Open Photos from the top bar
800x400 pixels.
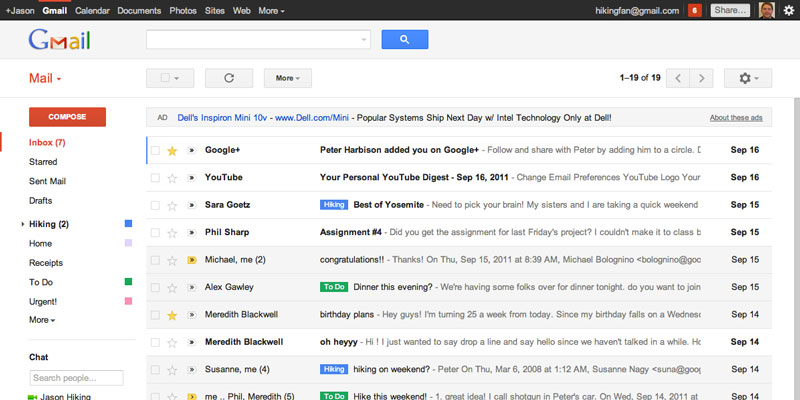[x=183, y=11]
